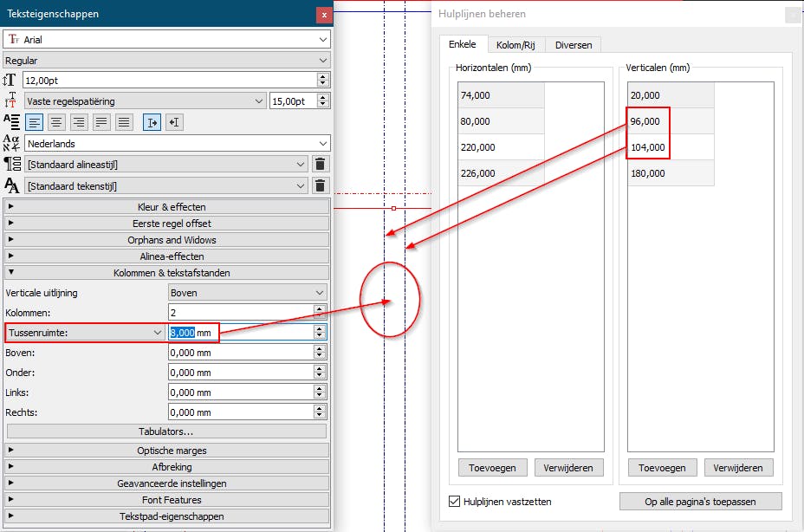Screen dimensions: 804x532
Task: Set right-to-left text direction
Action: pos(174,122)
